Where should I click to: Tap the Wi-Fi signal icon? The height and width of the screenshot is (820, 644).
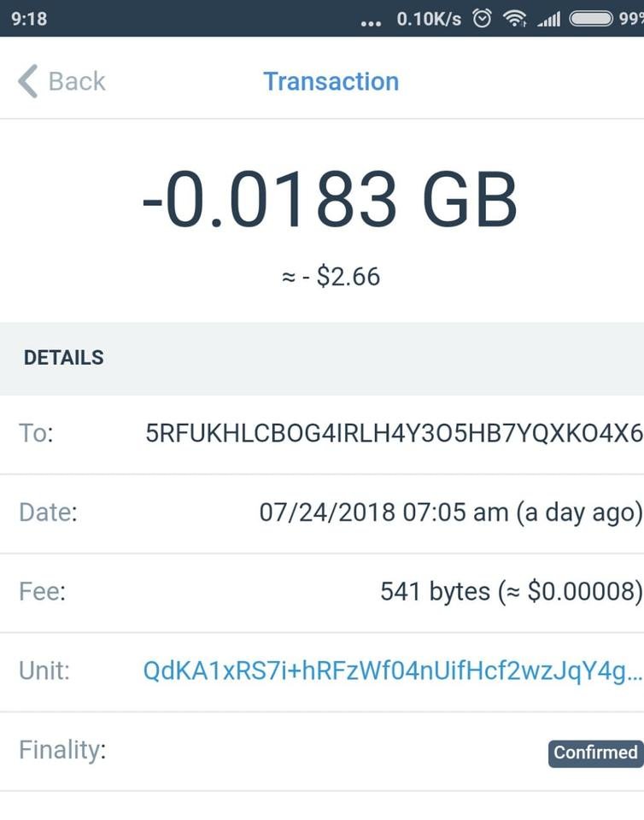coord(514,19)
